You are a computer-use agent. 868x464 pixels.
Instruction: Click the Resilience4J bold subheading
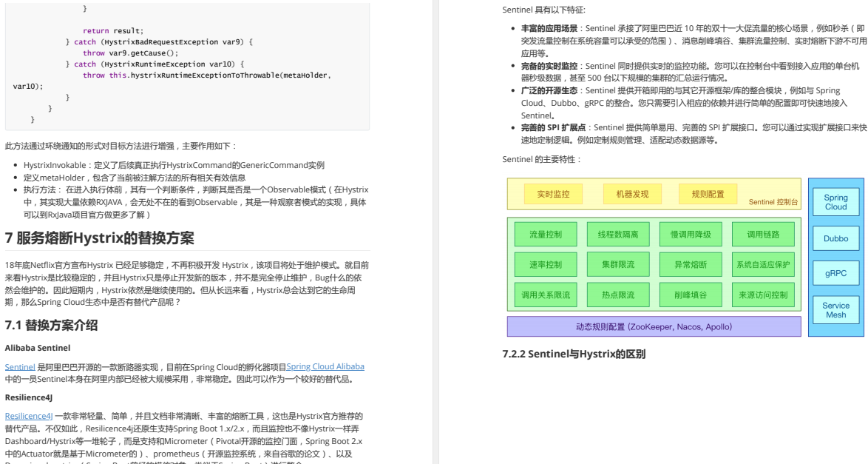click(x=29, y=397)
